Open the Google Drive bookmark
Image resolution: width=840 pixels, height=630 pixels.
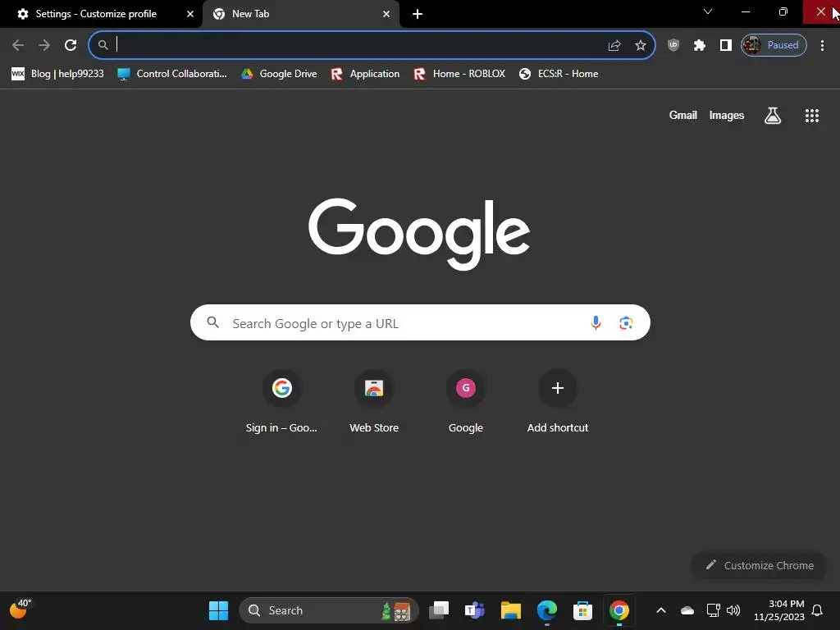click(x=279, y=74)
